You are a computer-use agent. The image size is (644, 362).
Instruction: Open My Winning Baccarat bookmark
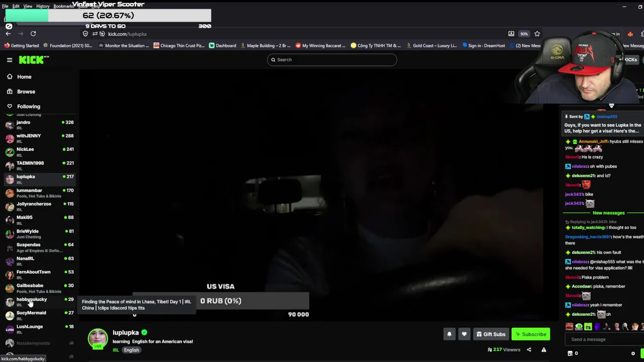320,46
